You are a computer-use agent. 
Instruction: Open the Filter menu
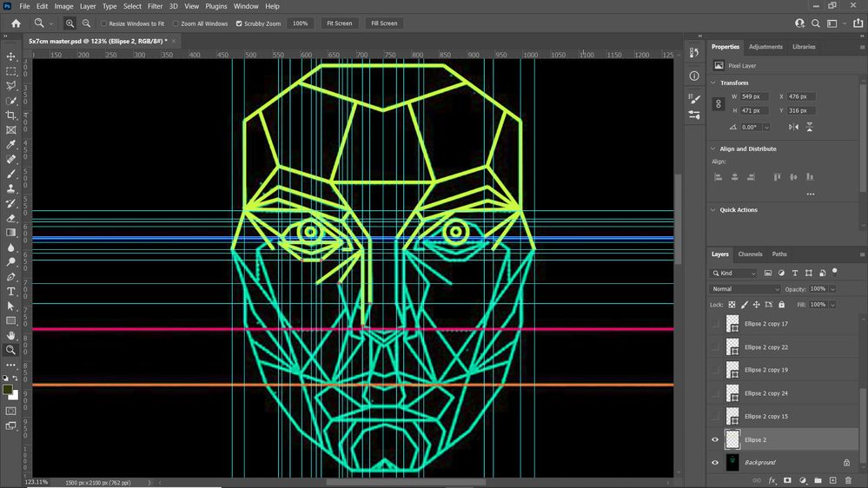pyautogui.click(x=155, y=6)
